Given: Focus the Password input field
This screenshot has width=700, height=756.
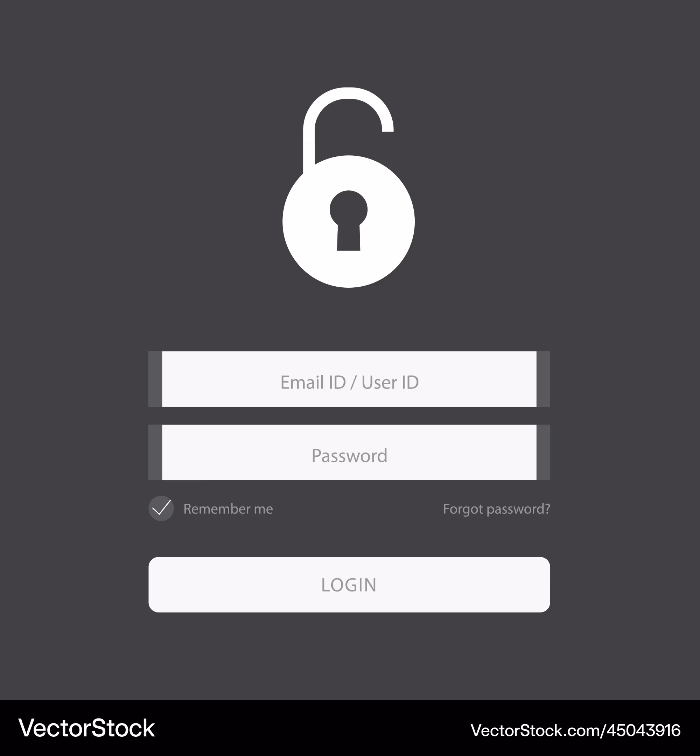Looking at the screenshot, I should click(349, 452).
